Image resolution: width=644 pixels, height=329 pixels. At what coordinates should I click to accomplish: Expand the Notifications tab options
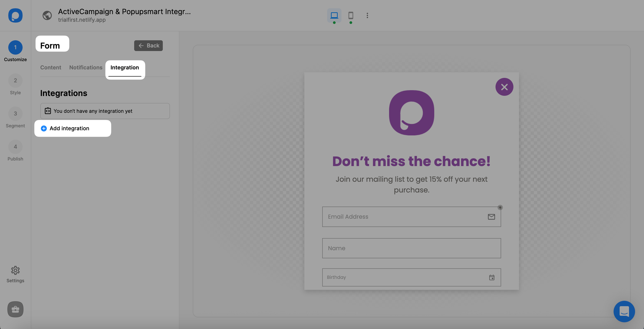click(x=85, y=68)
